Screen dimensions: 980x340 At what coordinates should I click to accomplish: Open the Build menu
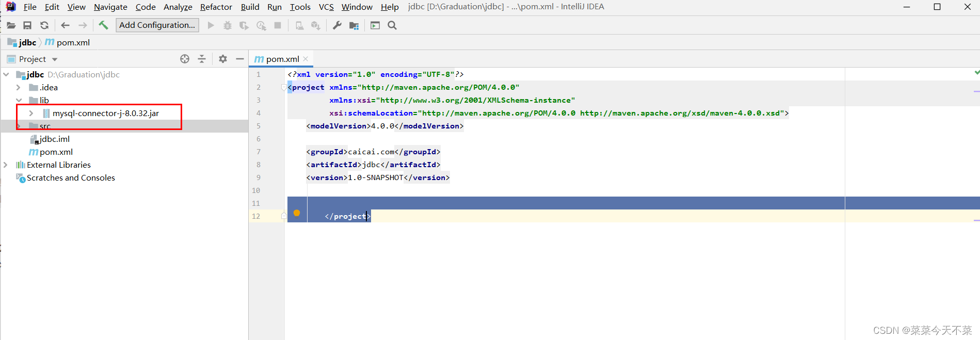click(250, 7)
